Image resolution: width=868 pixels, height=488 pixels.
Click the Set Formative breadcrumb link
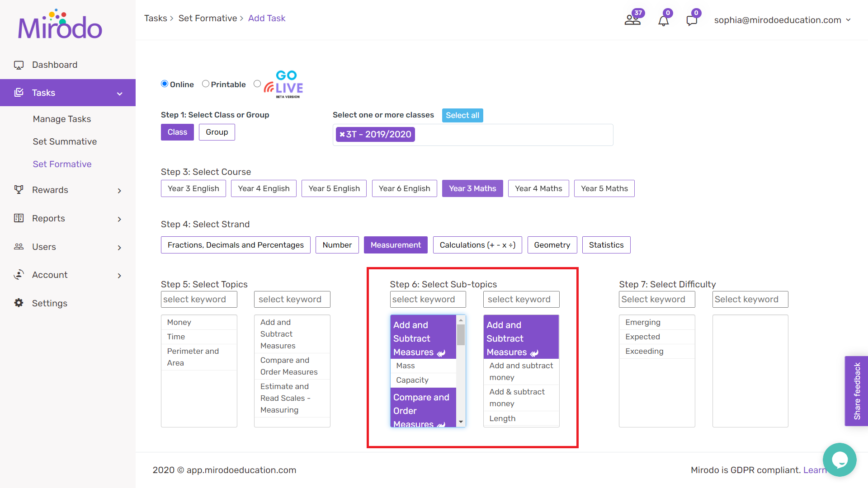click(208, 18)
